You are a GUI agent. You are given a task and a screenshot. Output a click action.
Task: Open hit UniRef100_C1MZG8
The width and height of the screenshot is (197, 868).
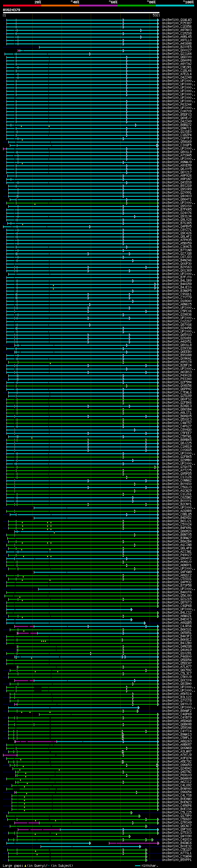pos(177,33)
